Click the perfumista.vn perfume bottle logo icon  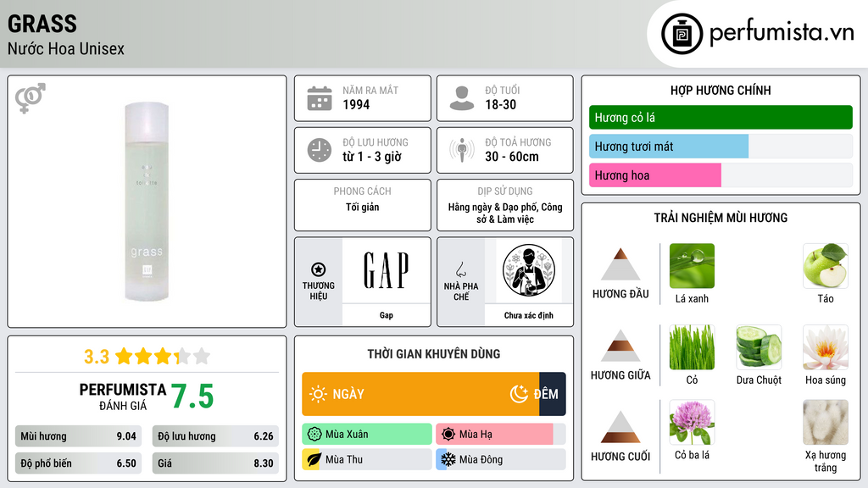click(682, 34)
